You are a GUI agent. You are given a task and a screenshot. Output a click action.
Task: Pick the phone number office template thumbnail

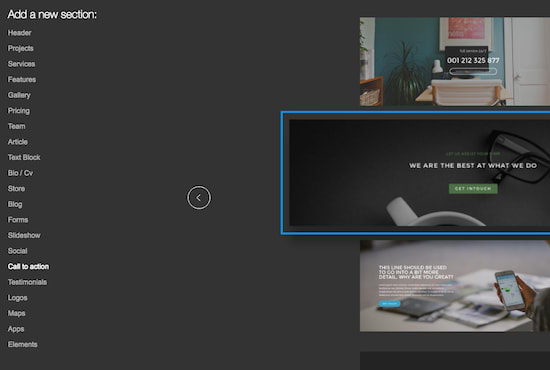click(455, 62)
